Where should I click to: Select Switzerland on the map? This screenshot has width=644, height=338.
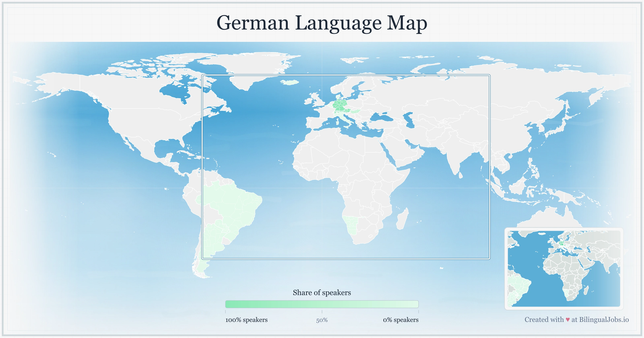(x=336, y=112)
